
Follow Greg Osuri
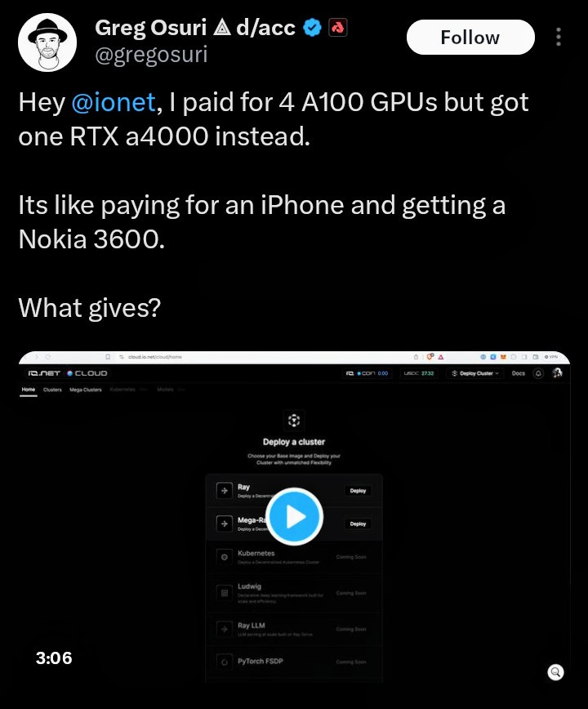coord(470,37)
